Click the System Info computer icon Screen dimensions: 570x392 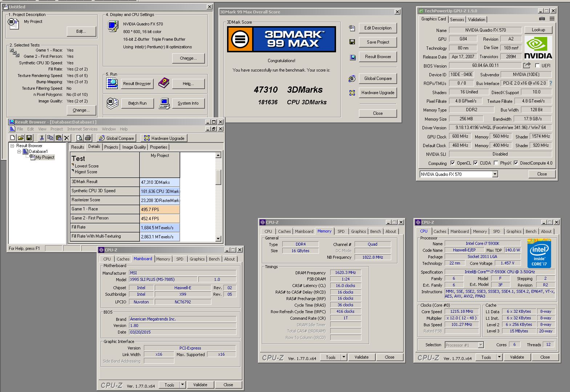point(165,103)
